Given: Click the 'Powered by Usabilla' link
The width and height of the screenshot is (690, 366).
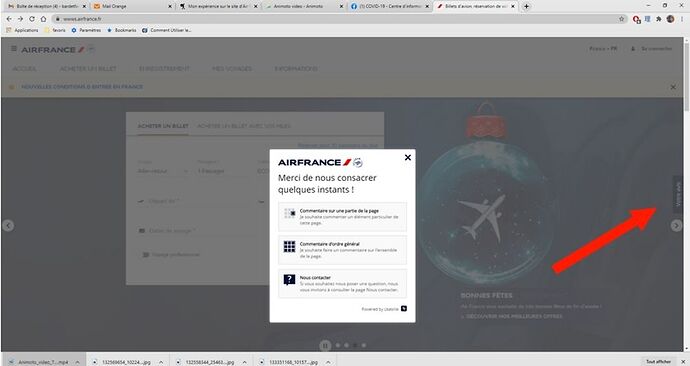Looking at the screenshot, I should [380, 309].
